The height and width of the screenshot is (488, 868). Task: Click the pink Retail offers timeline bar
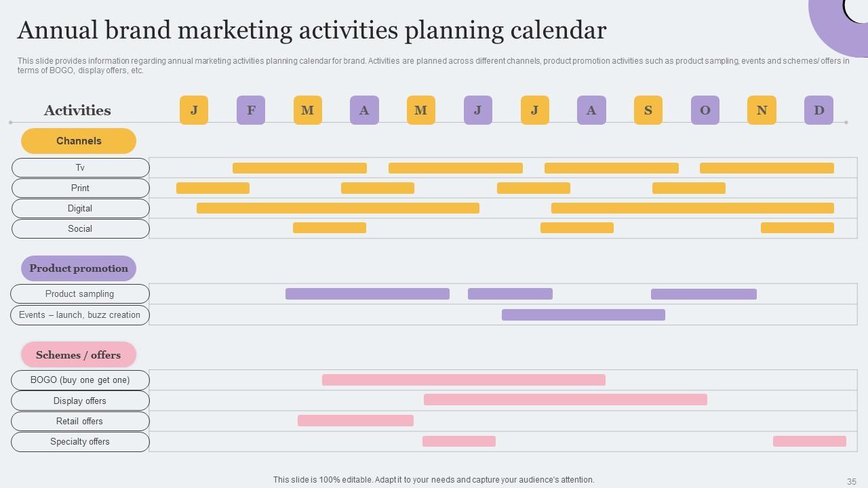pyautogui.click(x=355, y=421)
